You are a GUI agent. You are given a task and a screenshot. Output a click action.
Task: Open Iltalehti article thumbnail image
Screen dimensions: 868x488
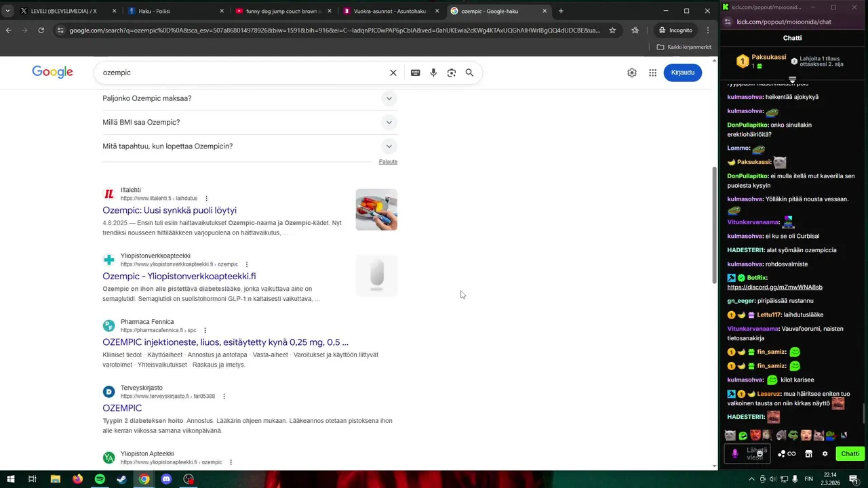click(x=376, y=209)
